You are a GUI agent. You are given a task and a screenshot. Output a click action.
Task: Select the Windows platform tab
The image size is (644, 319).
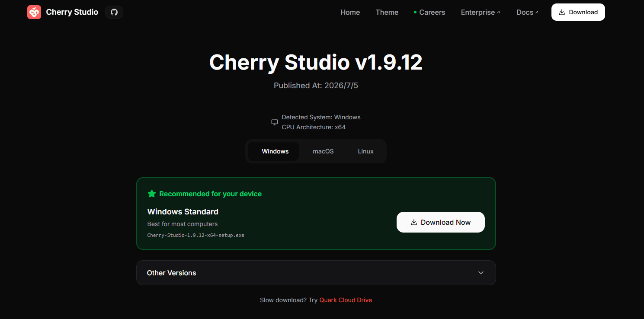click(273, 151)
